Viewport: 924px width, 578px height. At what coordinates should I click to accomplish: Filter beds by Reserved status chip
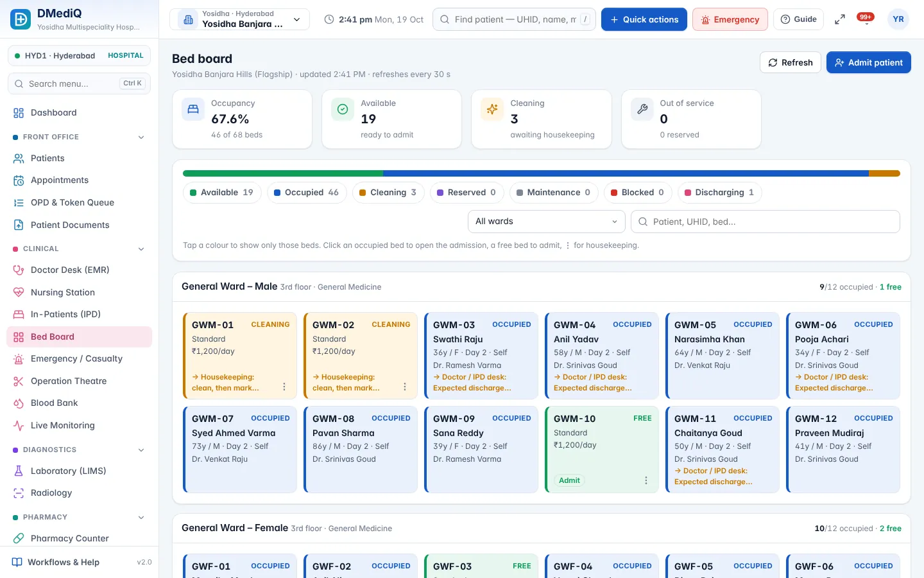tap(466, 193)
